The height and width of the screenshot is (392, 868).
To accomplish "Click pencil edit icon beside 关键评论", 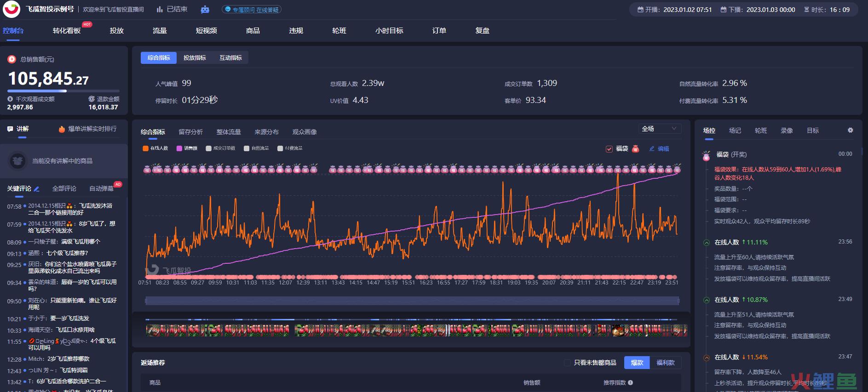I will pyautogui.click(x=37, y=189).
